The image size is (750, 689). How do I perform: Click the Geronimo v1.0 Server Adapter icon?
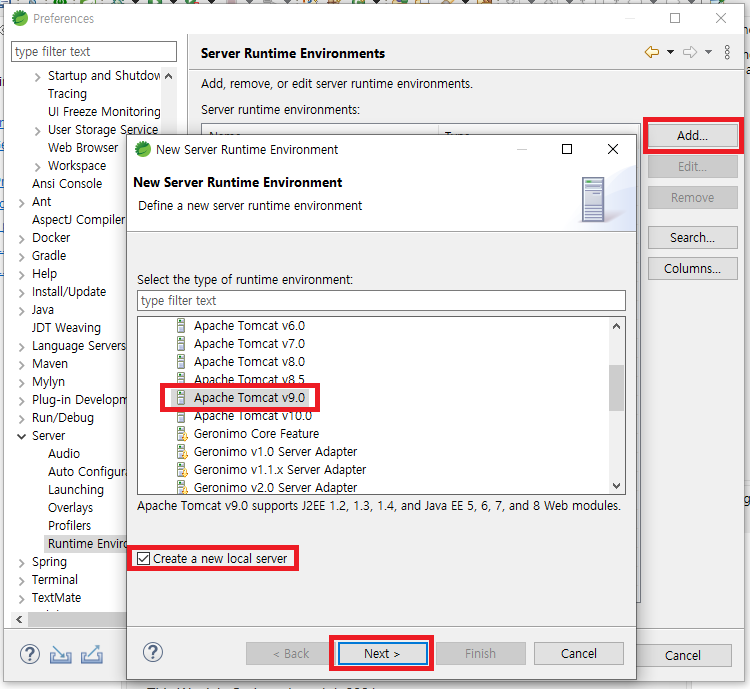tap(182, 452)
